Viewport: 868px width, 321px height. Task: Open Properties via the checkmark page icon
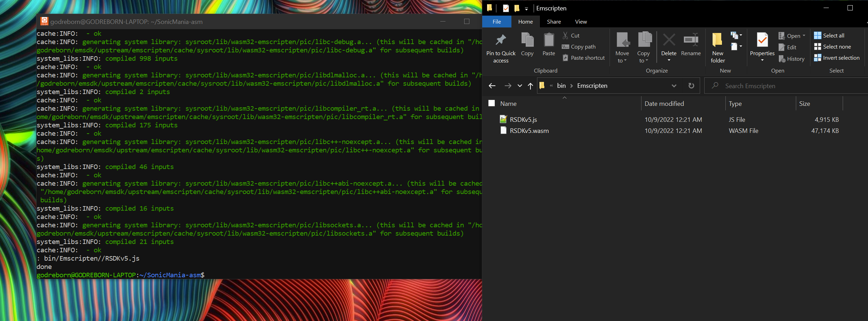pos(762,40)
